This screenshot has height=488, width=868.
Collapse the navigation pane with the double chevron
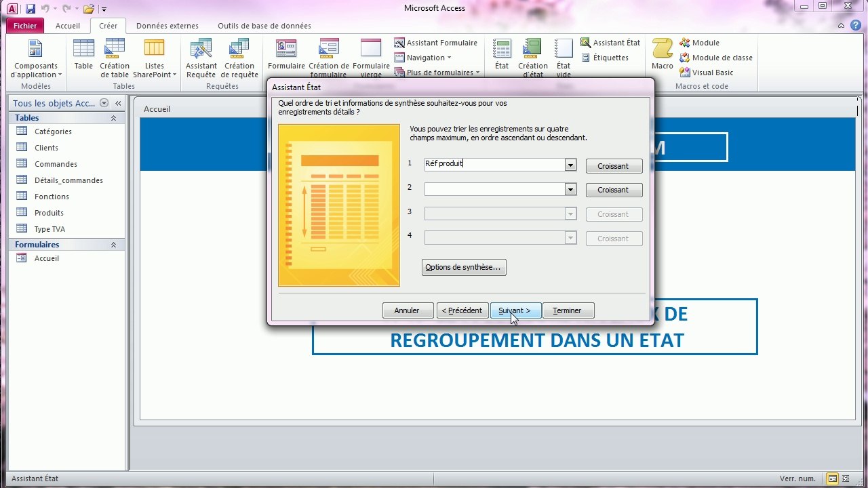coord(118,103)
